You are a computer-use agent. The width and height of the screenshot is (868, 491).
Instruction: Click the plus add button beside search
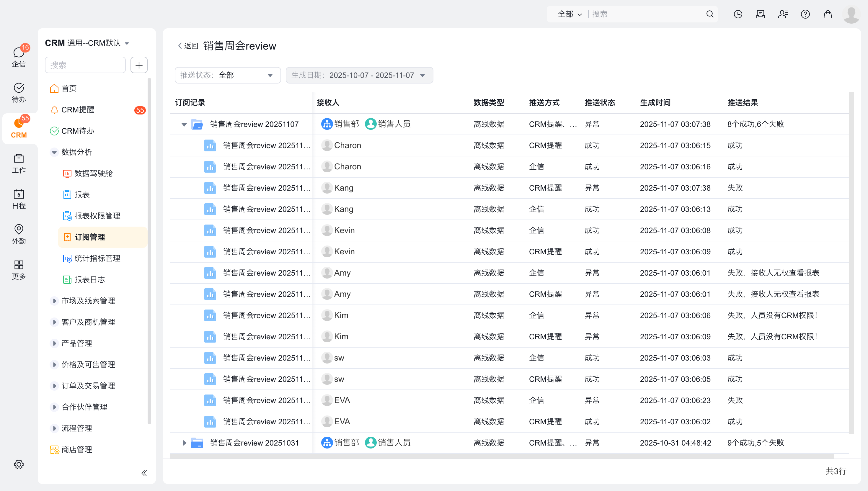point(139,65)
